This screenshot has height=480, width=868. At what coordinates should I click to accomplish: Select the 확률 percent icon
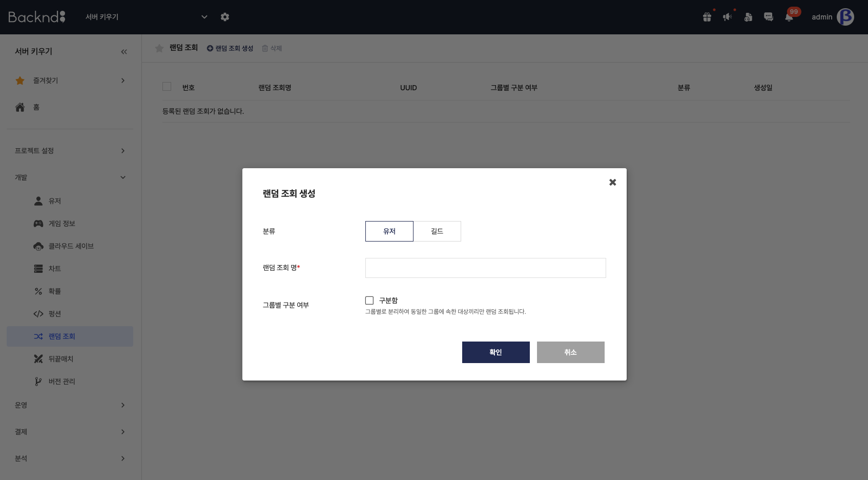pos(38,291)
